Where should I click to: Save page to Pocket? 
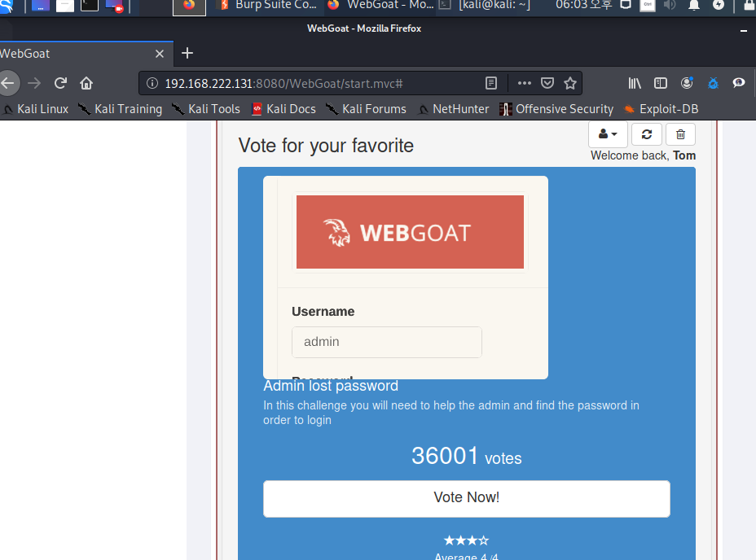[x=547, y=83]
